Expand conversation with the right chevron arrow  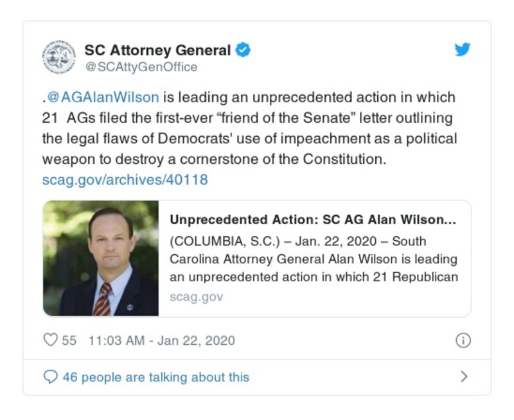464,377
